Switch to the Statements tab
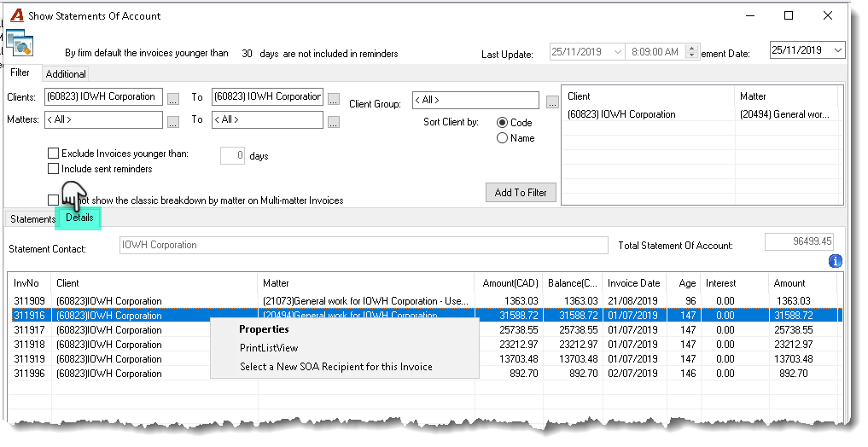This screenshot has width=868, height=447. click(x=32, y=219)
